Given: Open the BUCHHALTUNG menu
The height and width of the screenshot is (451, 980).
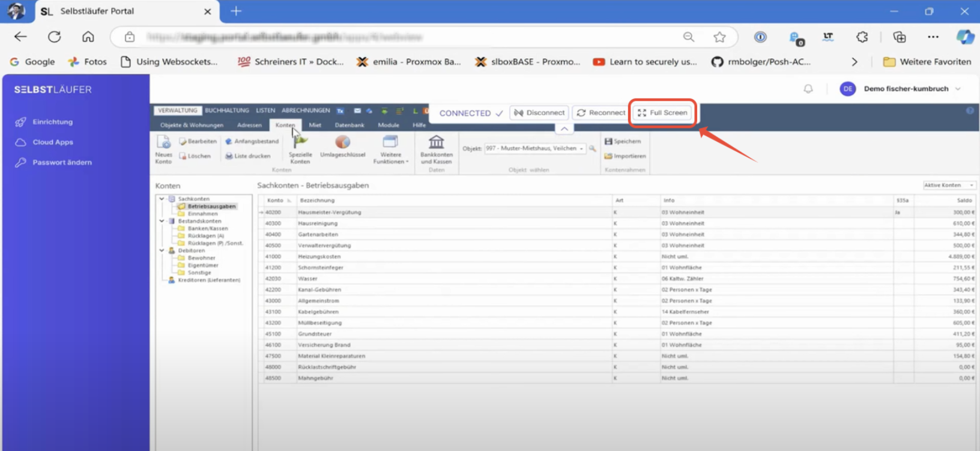Looking at the screenshot, I should click(227, 110).
